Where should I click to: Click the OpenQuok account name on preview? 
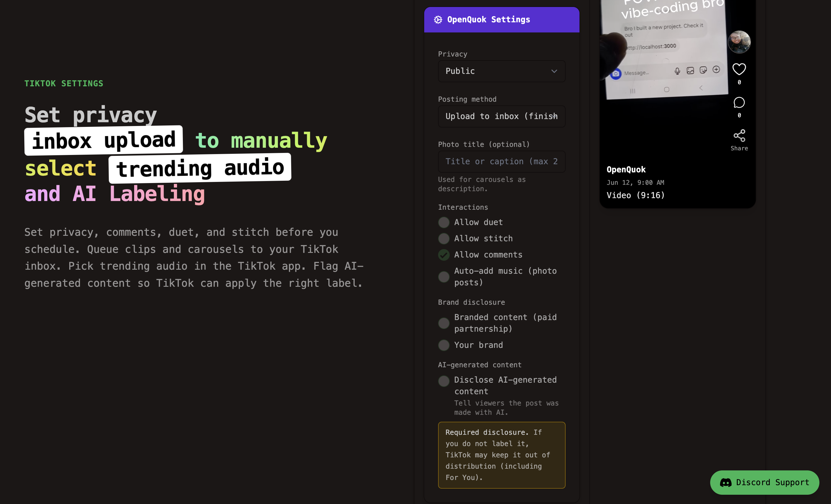click(626, 169)
